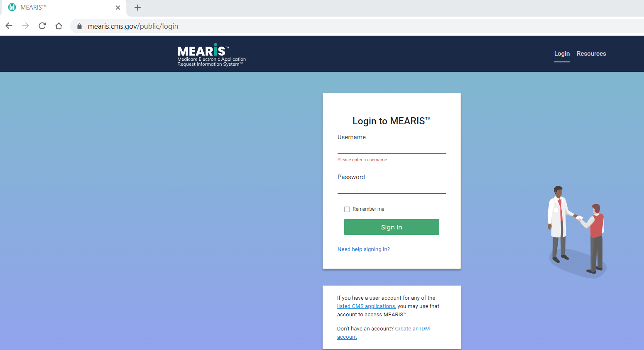Close the MEARIS browser tab
The width and height of the screenshot is (644, 350).
coord(118,7)
